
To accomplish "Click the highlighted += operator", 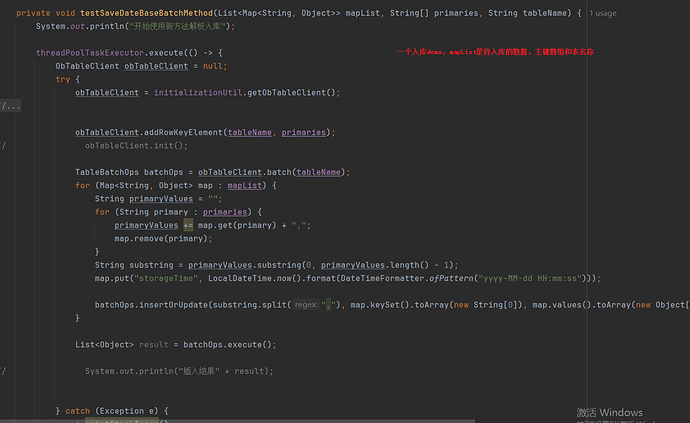I will (188, 225).
